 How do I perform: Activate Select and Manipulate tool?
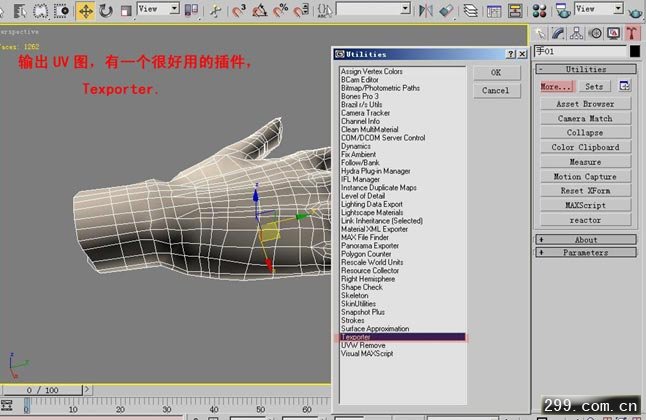(215, 10)
